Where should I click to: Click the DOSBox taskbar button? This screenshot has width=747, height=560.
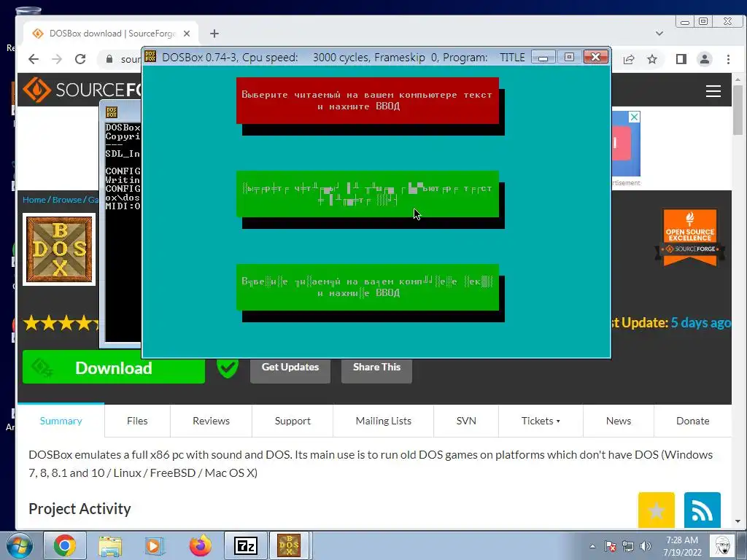(x=290, y=545)
